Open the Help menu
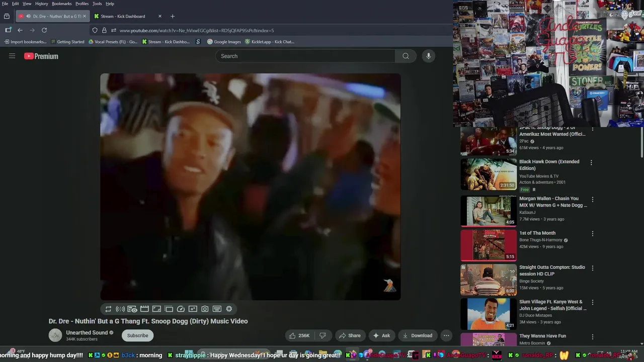This screenshot has height=362, width=644. click(x=110, y=4)
